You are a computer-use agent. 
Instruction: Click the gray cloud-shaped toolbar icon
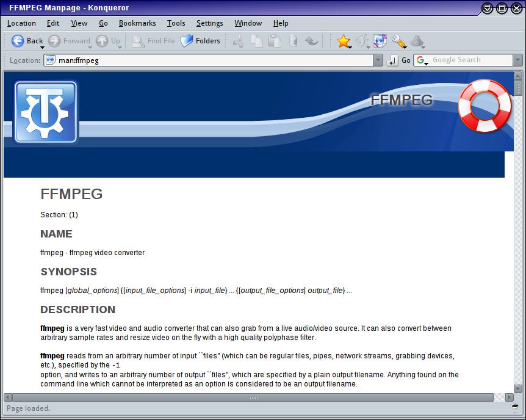(x=417, y=41)
